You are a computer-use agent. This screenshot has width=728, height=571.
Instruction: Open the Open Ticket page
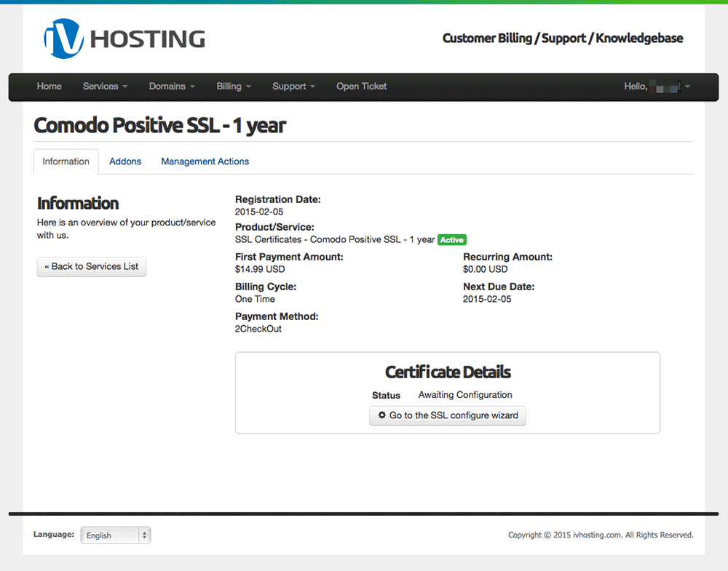(x=361, y=87)
